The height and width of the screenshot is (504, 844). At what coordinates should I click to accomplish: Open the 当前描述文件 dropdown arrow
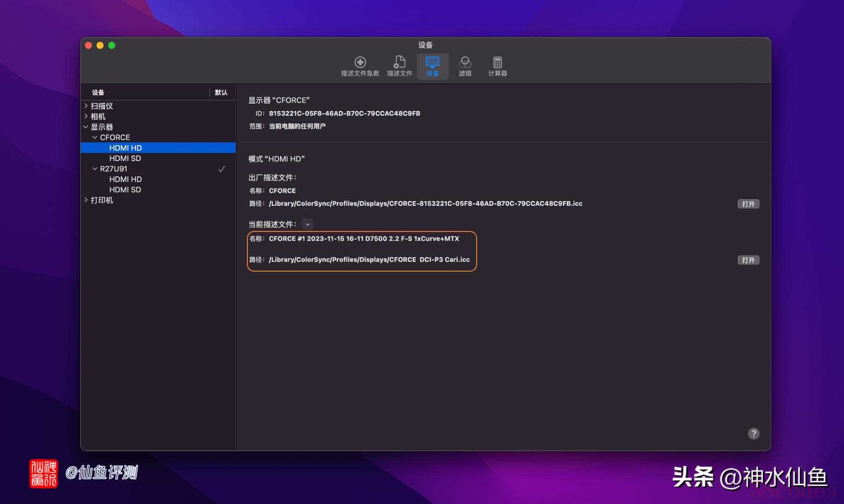click(307, 224)
